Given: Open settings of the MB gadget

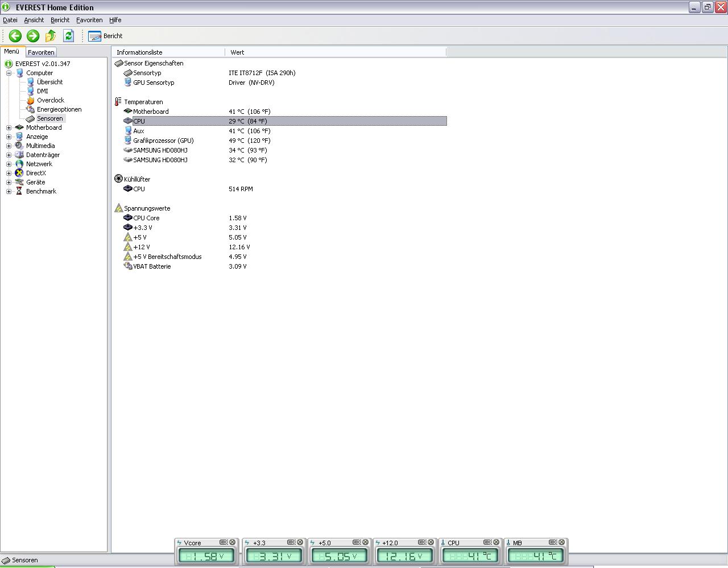Looking at the screenshot, I should tap(552, 542).
